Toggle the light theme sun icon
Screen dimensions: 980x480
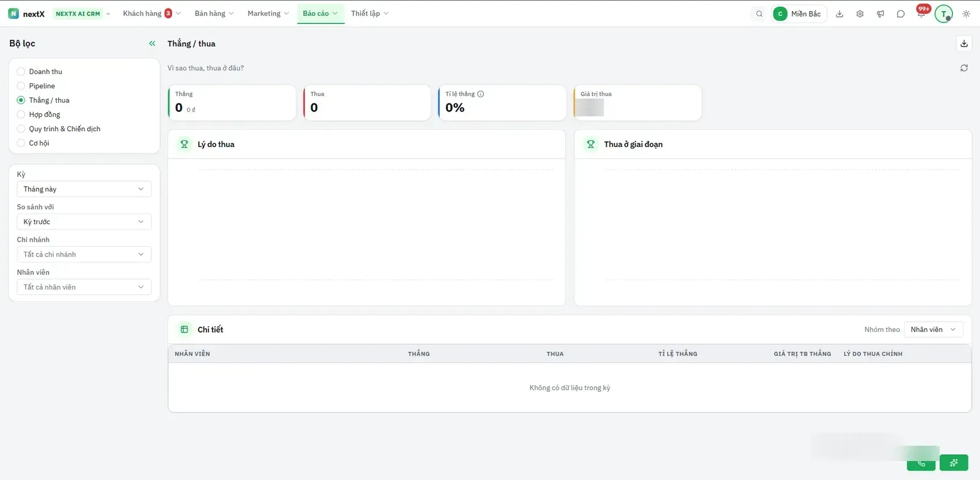pos(966,13)
